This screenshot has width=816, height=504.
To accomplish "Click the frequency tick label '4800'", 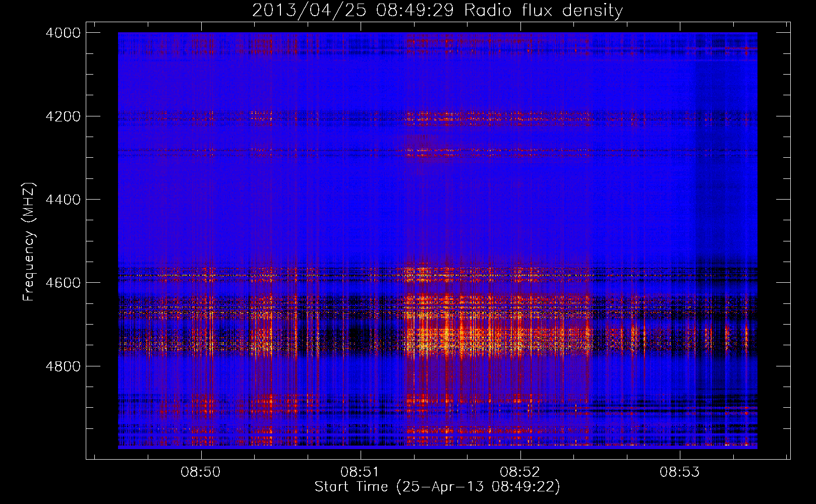I will coord(63,366).
